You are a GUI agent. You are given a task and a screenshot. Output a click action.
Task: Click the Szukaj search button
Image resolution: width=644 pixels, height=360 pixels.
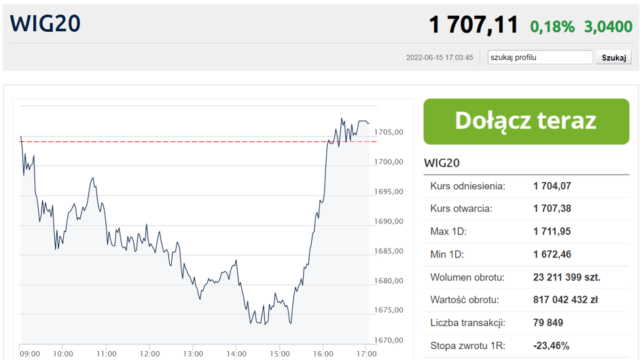coord(613,58)
